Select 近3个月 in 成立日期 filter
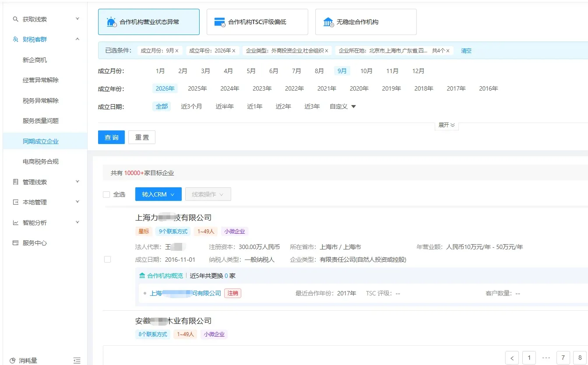 [192, 106]
